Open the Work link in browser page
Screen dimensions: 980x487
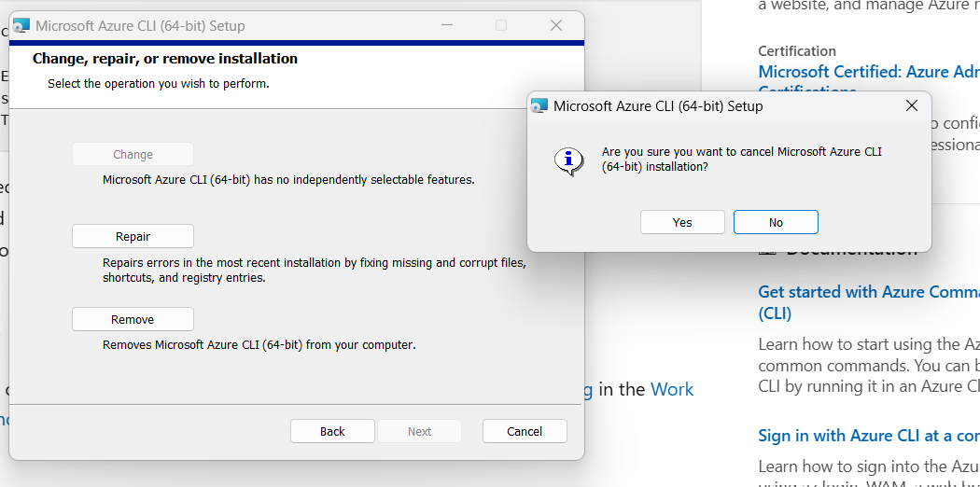(x=672, y=390)
